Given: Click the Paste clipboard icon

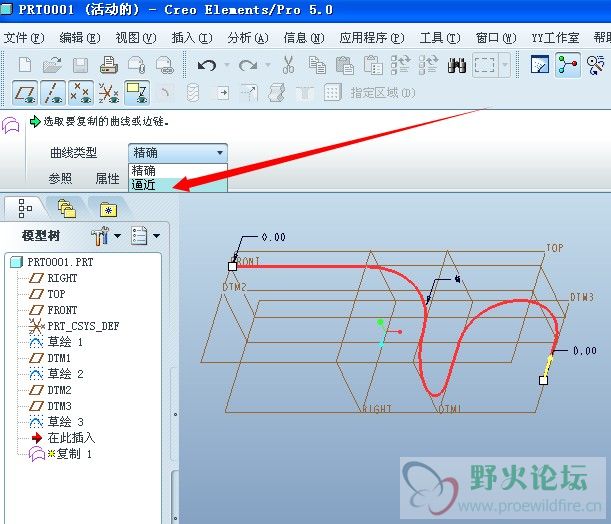Looking at the screenshot, I should click(x=344, y=65).
